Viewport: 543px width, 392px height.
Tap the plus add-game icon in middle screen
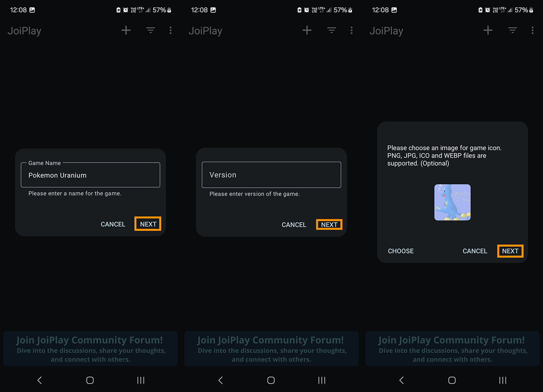[307, 30]
